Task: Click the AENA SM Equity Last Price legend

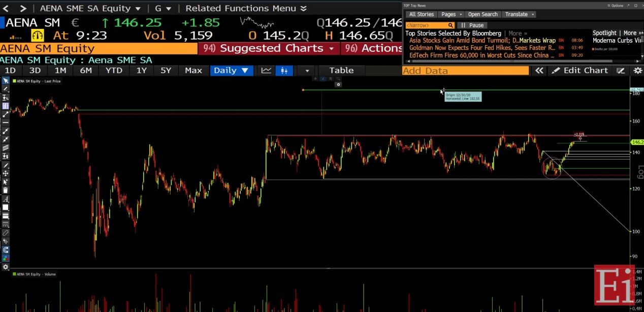Action: click(x=36, y=81)
